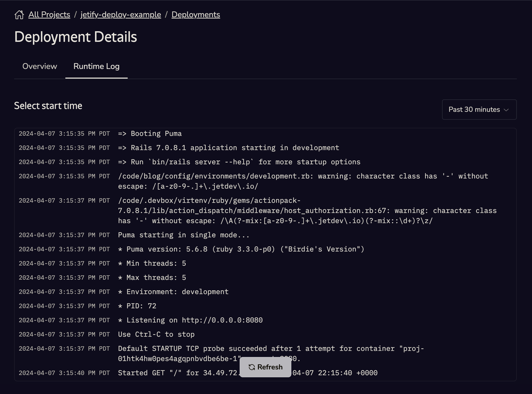
Task: Open the Deployments breadcrumb link
Action: [x=196, y=14]
